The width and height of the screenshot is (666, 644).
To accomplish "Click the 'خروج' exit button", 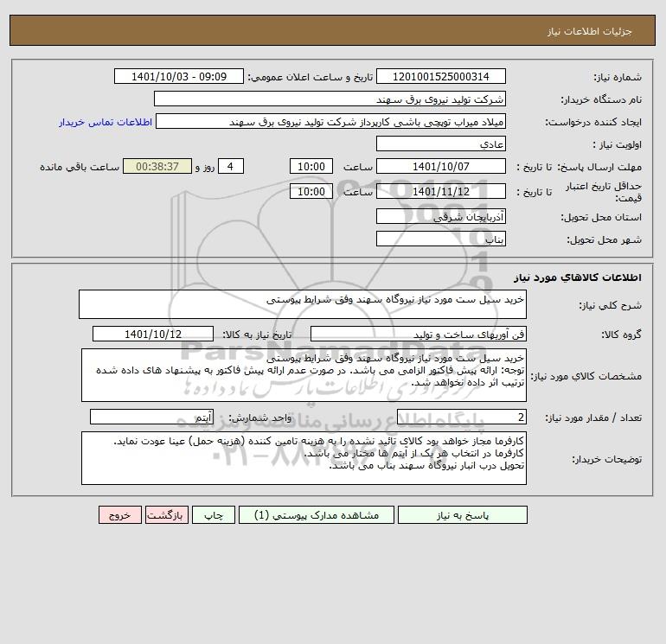I will (x=119, y=515).
